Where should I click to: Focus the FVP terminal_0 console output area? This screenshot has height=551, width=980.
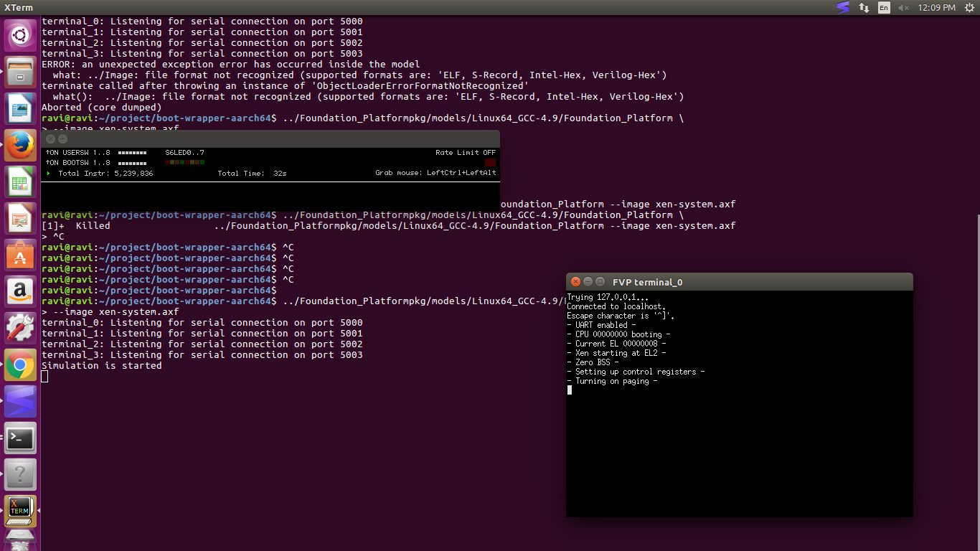[739, 430]
